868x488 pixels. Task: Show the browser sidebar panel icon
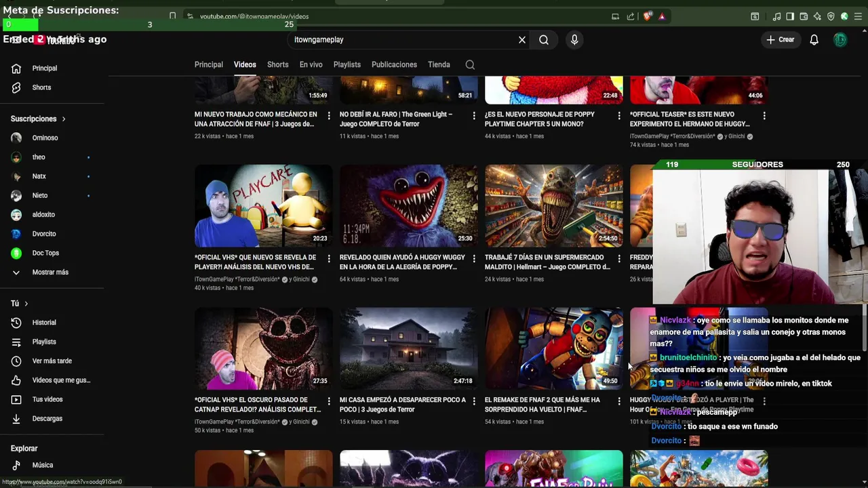point(790,16)
